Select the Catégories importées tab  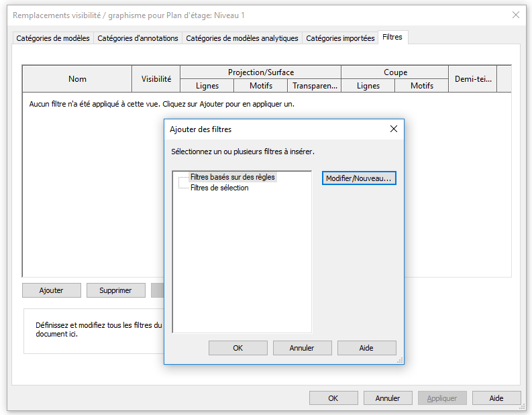(340, 38)
